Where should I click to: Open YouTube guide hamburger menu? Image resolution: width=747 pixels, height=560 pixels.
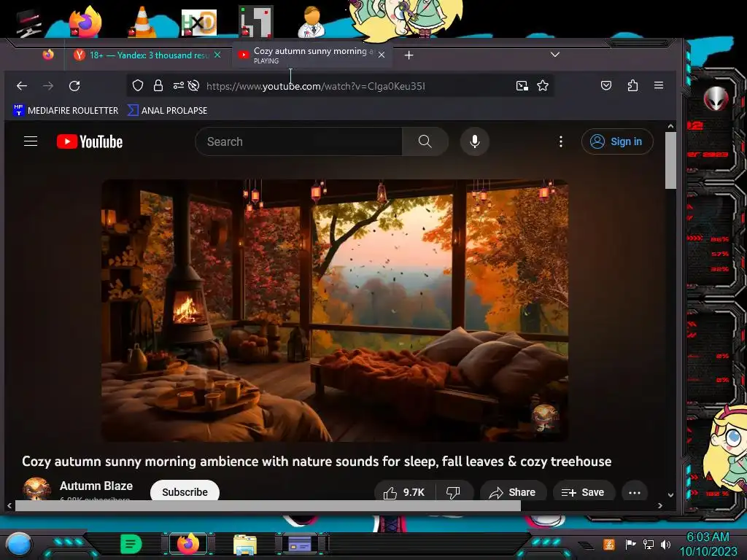tap(31, 141)
